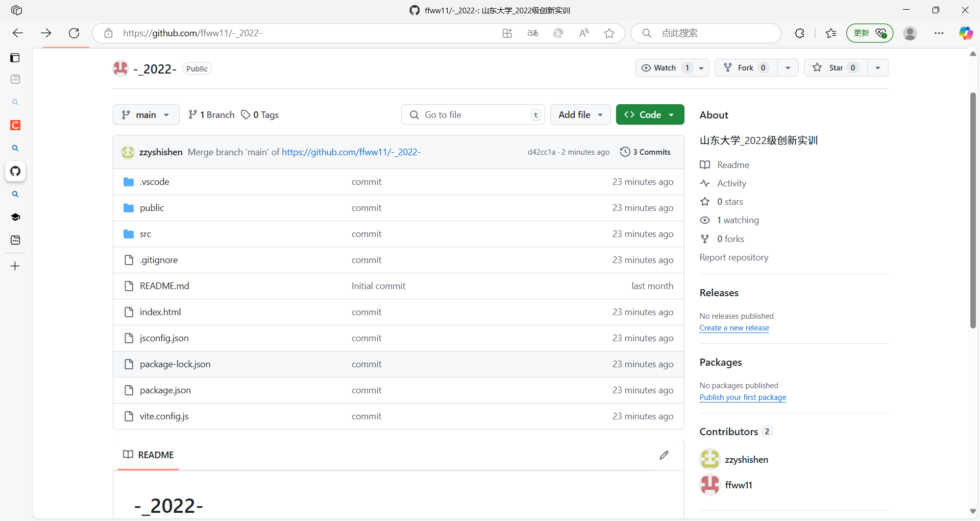Add this page to favorites star
The height and width of the screenshot is (521, 980).
(x=609, y=33)
